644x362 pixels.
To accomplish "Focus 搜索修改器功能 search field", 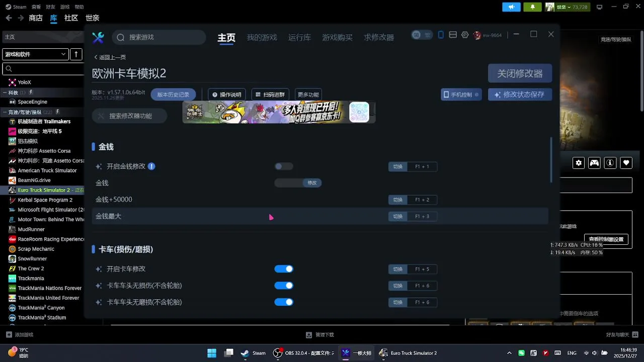I will click(129, 116).
